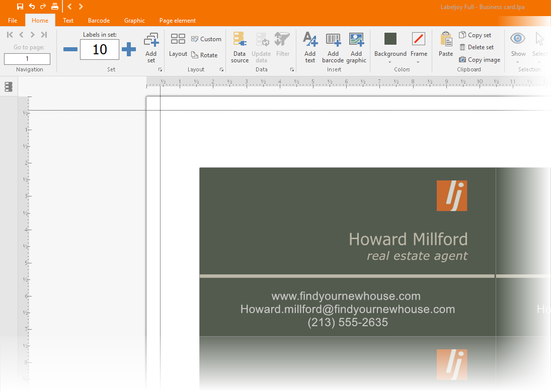Go to previous page navigation arrow
Image resolution: width=551 pixels, height=392 pixels.
coord(22,34)
